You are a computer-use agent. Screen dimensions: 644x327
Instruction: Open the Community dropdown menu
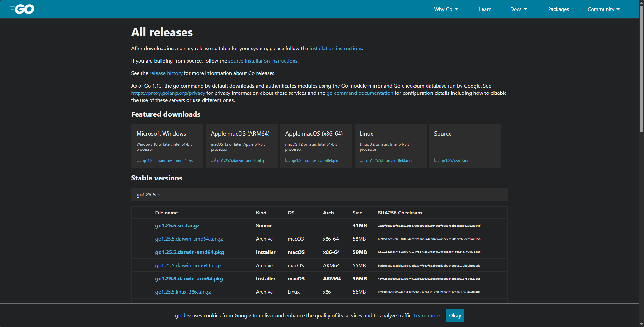(x=604, y=9)
